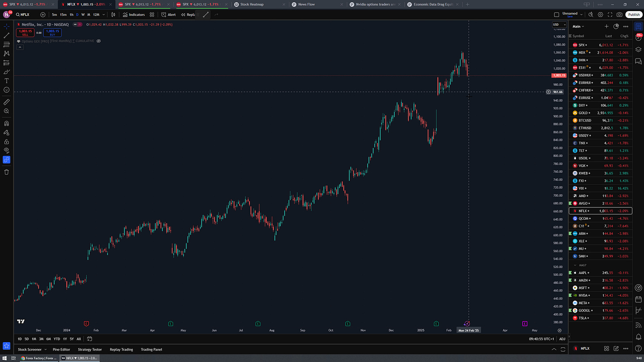This screenshot has height=362, width=644.
Task: Open the emoji icons tool
Action: click(7, 90)
